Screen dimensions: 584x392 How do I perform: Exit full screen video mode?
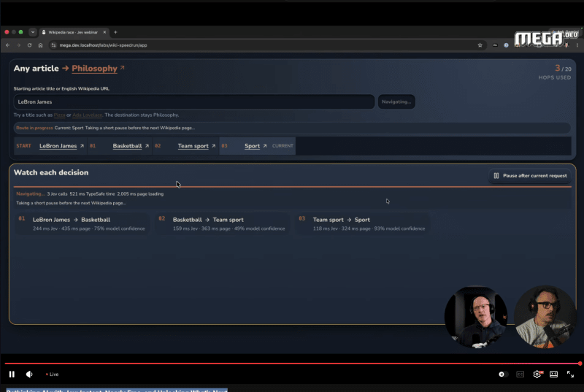tap(570, 374)
